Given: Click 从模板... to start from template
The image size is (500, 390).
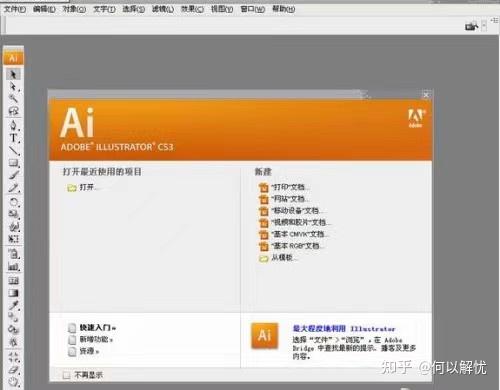Looking at the screenshot, I should 278,258.
